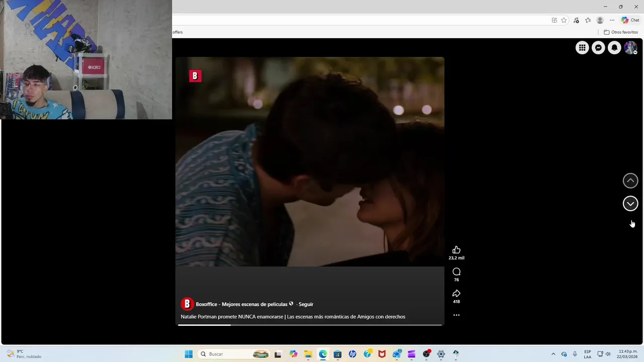
Task: Like the reel with thumbs-up icon
Action: coord(456,250)
